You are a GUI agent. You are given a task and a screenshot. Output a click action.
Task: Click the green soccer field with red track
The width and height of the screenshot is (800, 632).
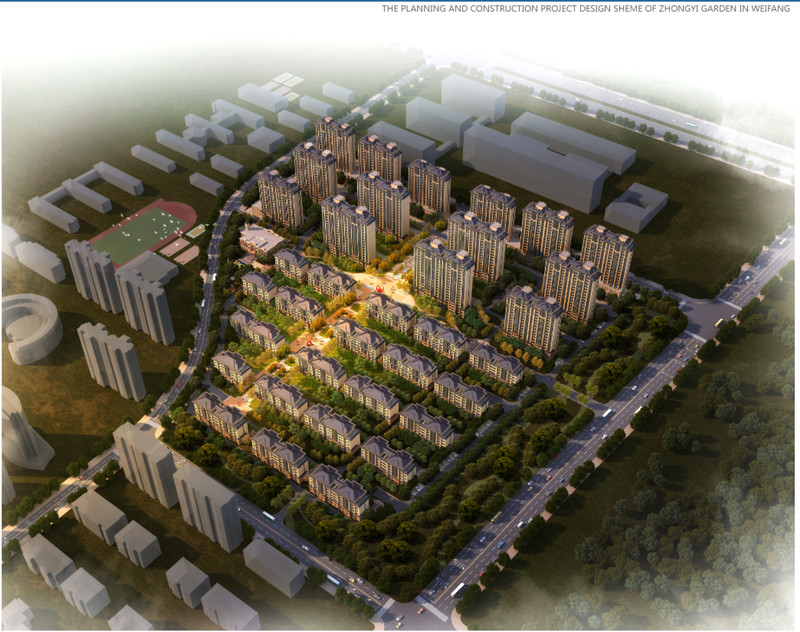click(x=141, y=232)
